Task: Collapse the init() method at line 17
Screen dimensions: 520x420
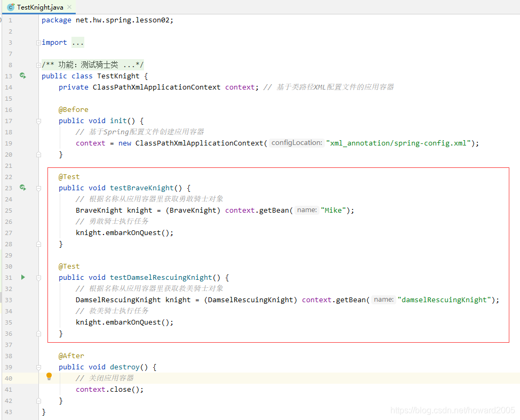Action: point(38,121)
